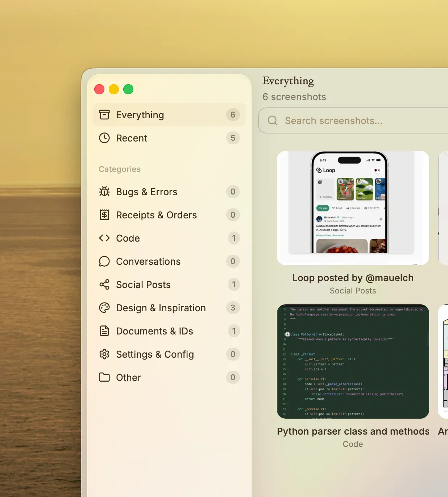This screenshot has height=497, width=448.
Task: Click the Documents & IDs category label
Action: point(155,331)
